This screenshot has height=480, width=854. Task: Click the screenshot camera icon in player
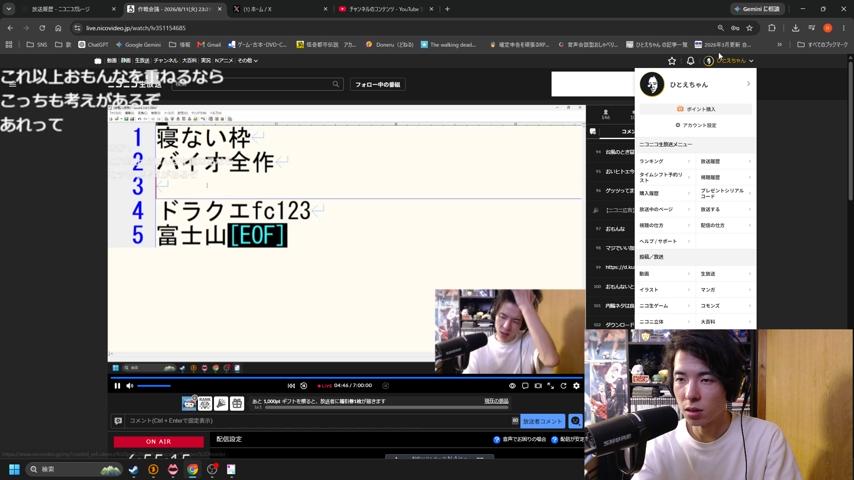click(538, 386)
